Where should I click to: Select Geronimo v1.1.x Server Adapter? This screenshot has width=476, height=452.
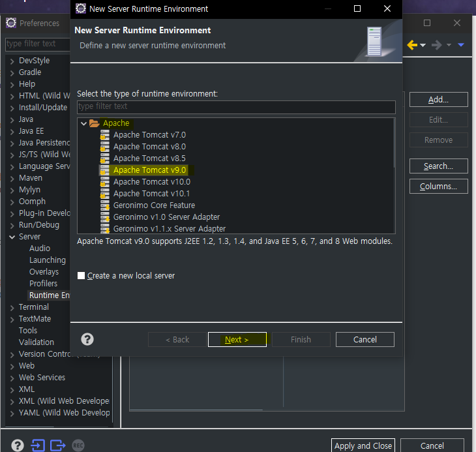tap(170, 228)
